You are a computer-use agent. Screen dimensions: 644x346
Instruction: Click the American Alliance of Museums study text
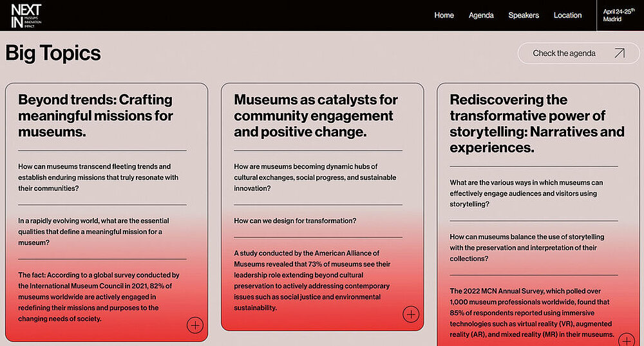pyautogui.click(x=312, y=280)
